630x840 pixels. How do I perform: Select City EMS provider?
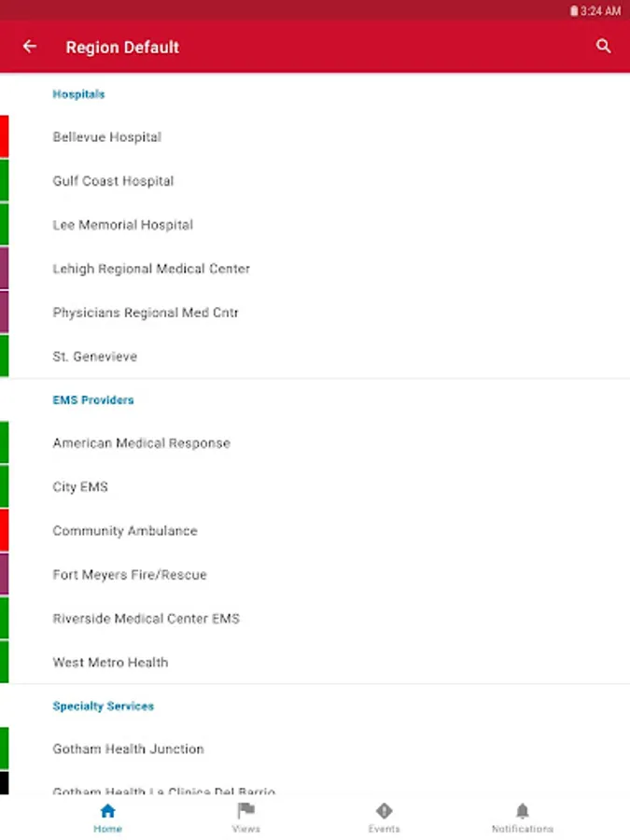(315, 487)
